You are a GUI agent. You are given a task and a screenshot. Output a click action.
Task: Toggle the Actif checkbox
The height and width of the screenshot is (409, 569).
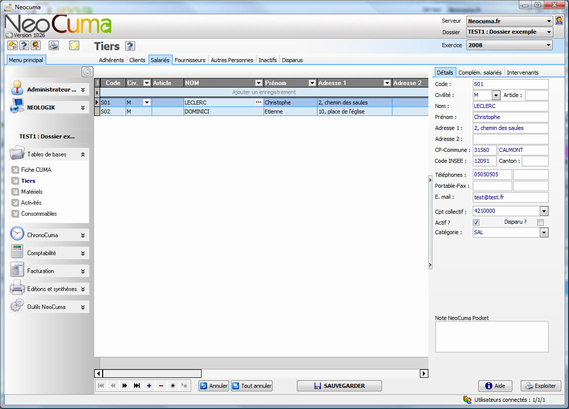[x=476, y=222]
